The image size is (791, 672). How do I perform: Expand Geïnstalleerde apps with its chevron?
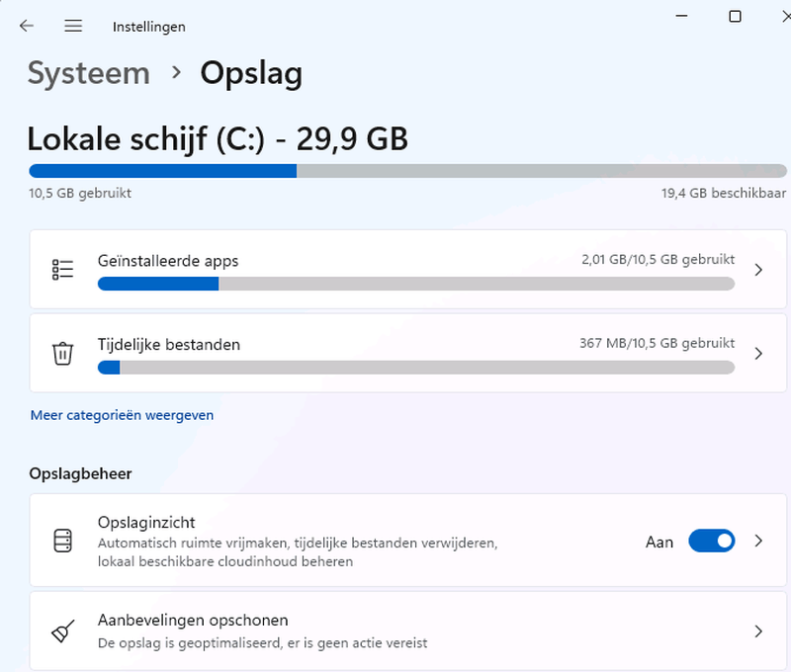758,270
